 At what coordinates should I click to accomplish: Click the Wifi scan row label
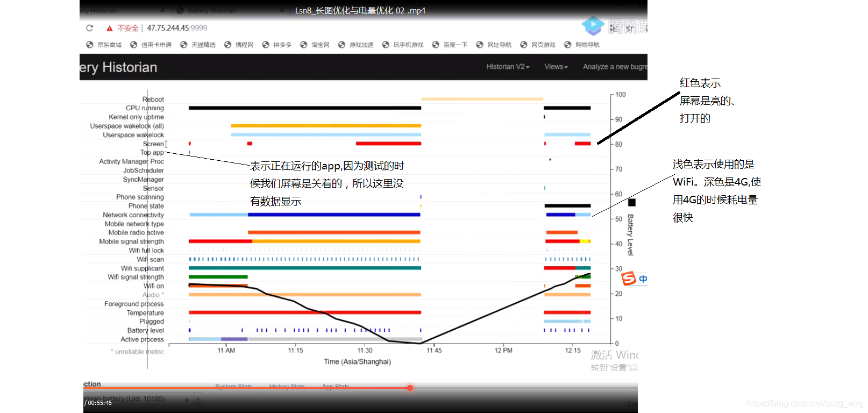pyautogui.click(x=150, y=259)
